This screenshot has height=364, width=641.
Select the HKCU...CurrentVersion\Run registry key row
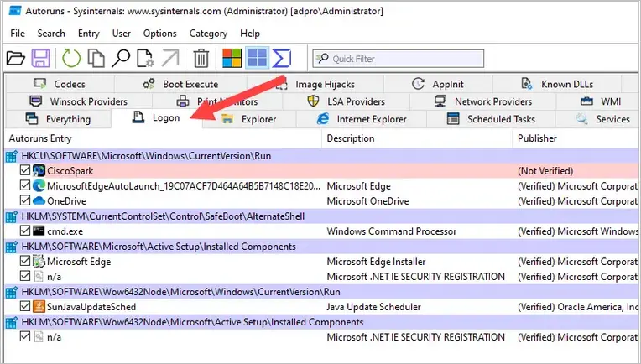click(321, 156)
